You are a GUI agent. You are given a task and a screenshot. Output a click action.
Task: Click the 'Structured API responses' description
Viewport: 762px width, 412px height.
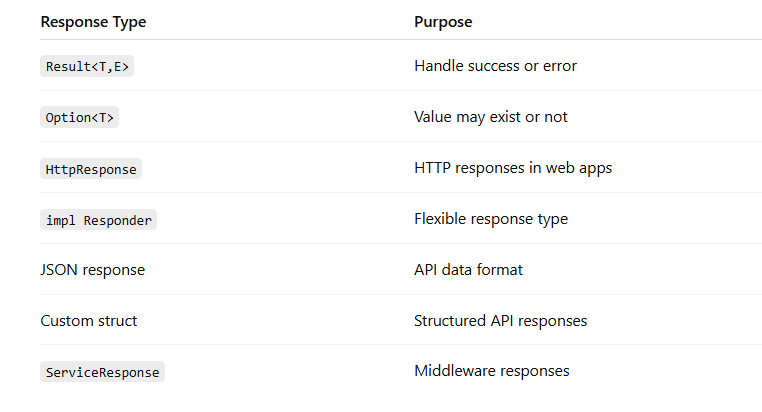500,321
